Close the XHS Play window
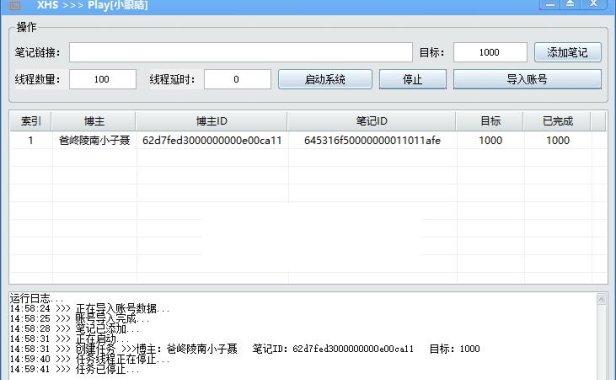The height and width of the screenshot is (380, 616). coord(594,4)
